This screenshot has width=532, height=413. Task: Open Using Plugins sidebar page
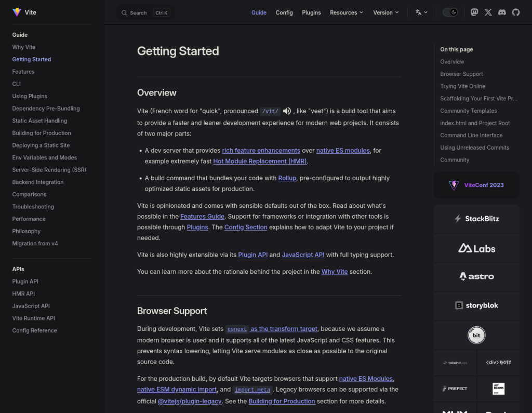click(x=30, y=96)
